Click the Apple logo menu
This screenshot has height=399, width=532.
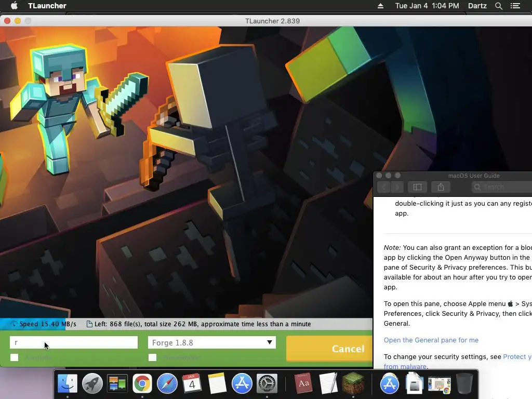(14, 6)
